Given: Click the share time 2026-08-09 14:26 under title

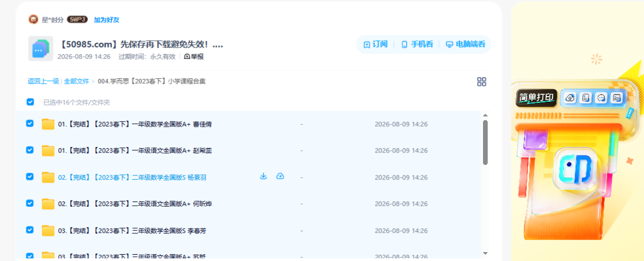Looking at the screenshot, I should pyautogui.click(x=84, y=56).
